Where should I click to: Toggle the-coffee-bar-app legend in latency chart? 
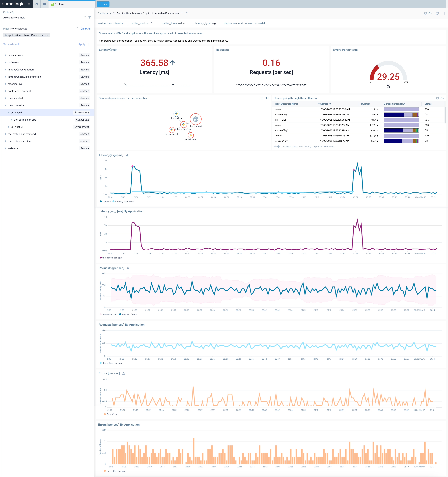tap(111, 258)
